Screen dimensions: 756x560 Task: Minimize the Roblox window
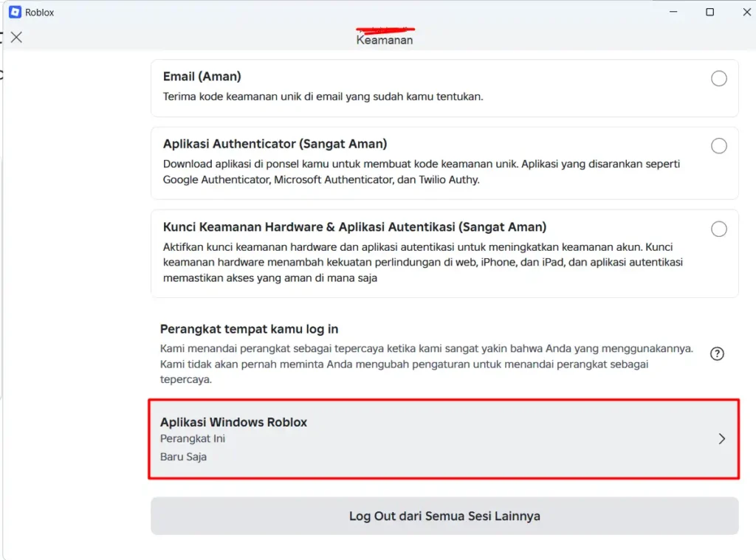point(673,12)
